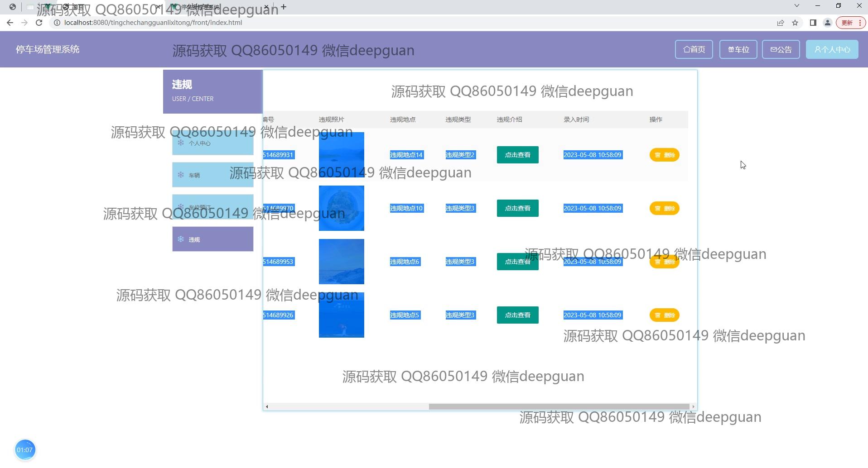The height and width of the screenshot is (468, 868).
Task: Open the browser profile avatar icon
Action: click(827, 23)
